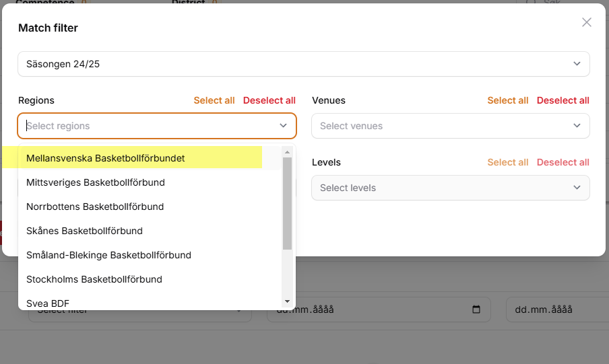Viewport: 609px width, 364px height.
Task: Open the Select levels dropdown
Action: (451, 188)
